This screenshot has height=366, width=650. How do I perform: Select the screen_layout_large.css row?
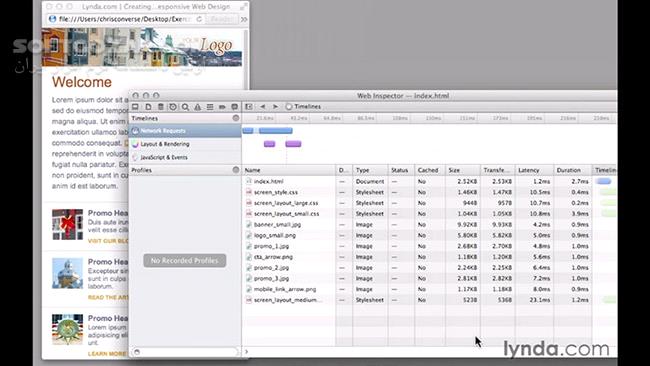(x=429, y=203)
